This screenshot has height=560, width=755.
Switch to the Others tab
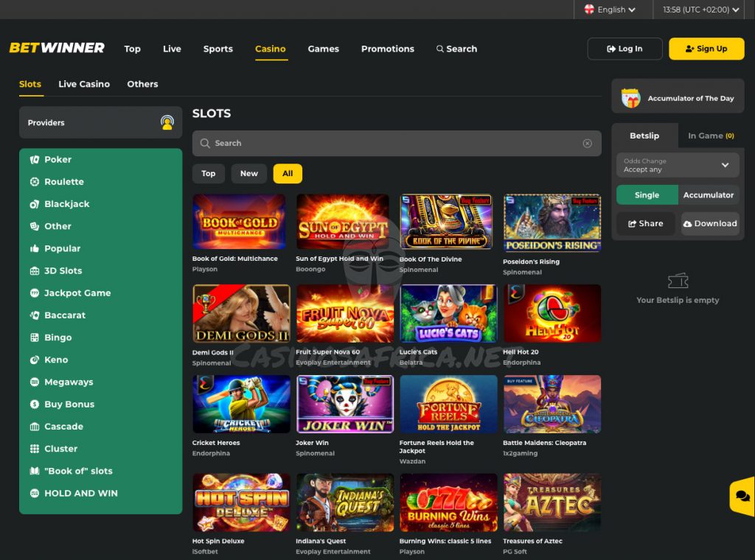pos(142,84)
